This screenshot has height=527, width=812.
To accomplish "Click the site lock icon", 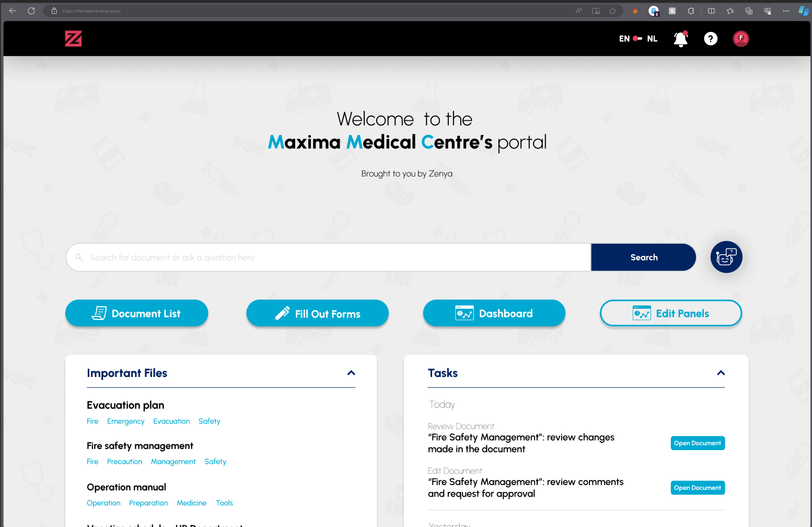I will click(x=54, y=10).
